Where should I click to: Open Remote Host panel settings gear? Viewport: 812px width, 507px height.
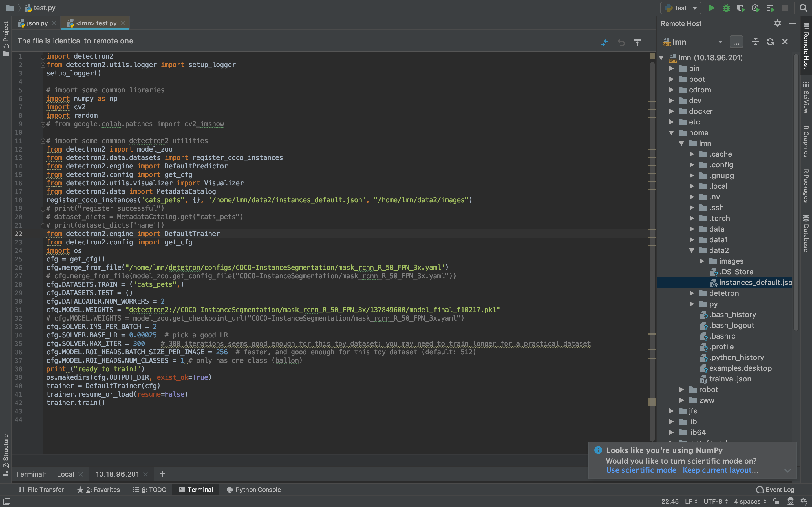point(777,23)
